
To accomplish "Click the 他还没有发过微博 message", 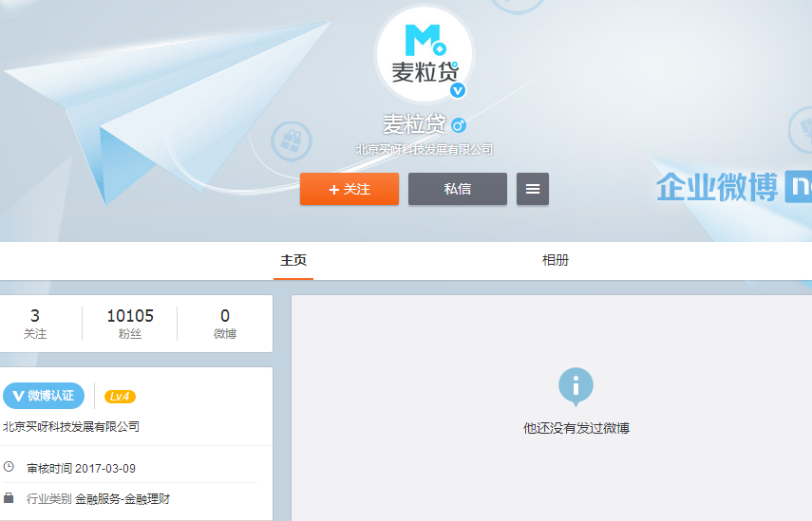I will 576,428.
